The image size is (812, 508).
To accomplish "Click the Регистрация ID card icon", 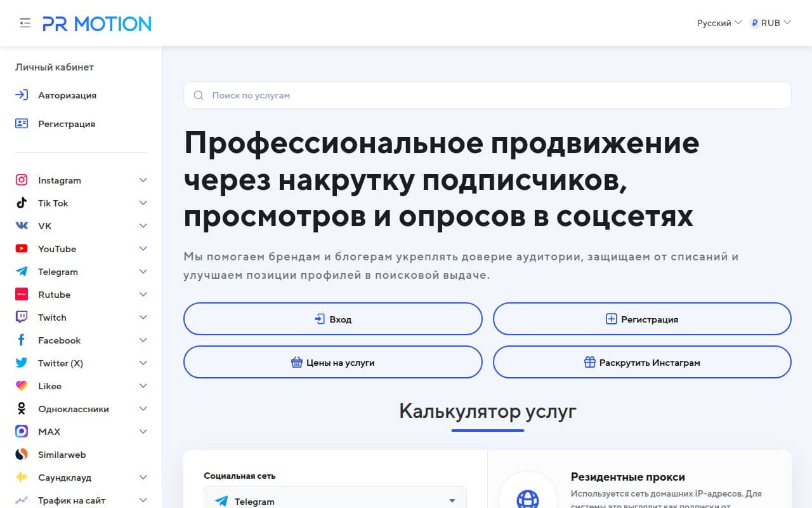I will pos(22,124).
